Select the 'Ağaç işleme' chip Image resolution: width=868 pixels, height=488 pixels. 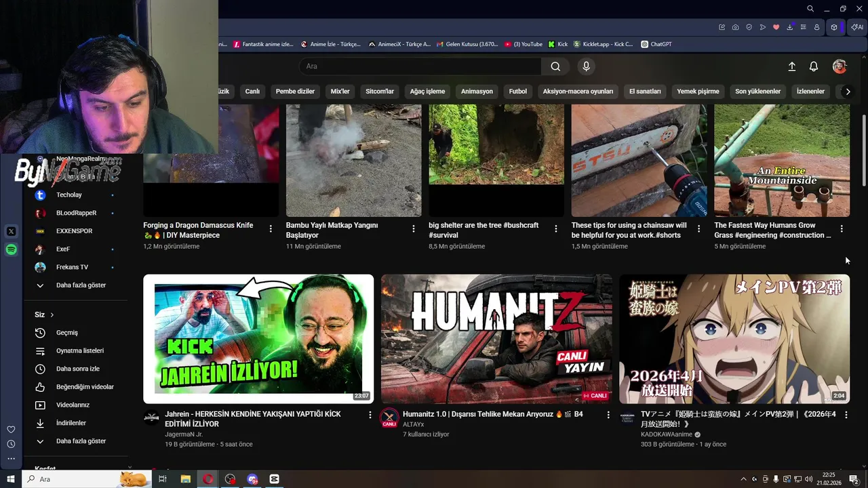427,91
